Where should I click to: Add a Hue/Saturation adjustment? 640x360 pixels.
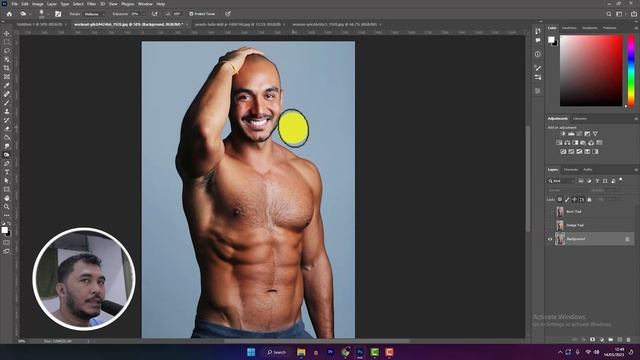[x=559, y=142]
